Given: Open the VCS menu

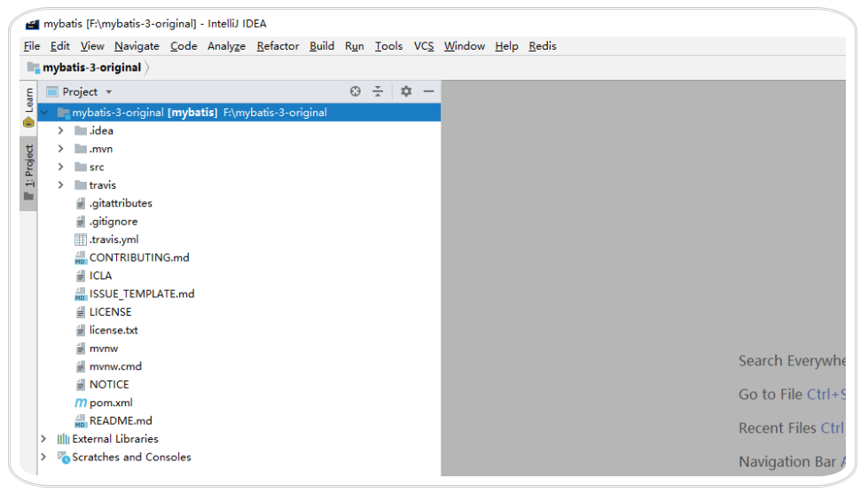Looking at the screenshot, I should (424, 46).
